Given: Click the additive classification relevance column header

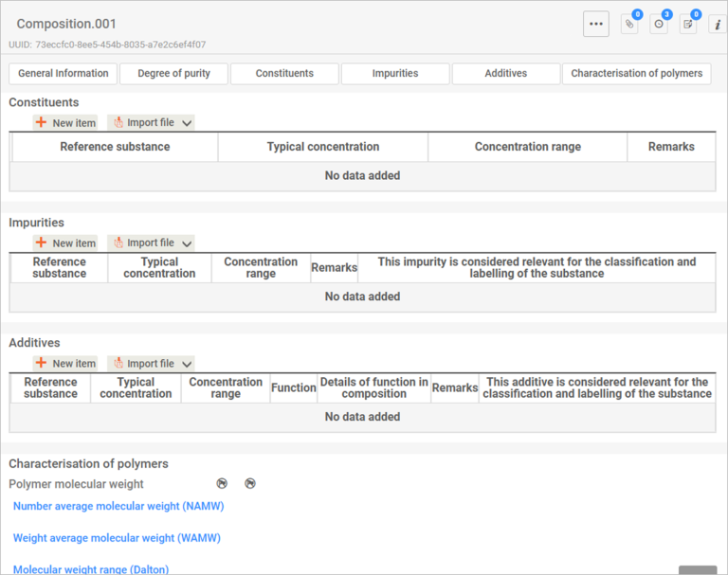Looking at the screenshot, I should point(597,388).
